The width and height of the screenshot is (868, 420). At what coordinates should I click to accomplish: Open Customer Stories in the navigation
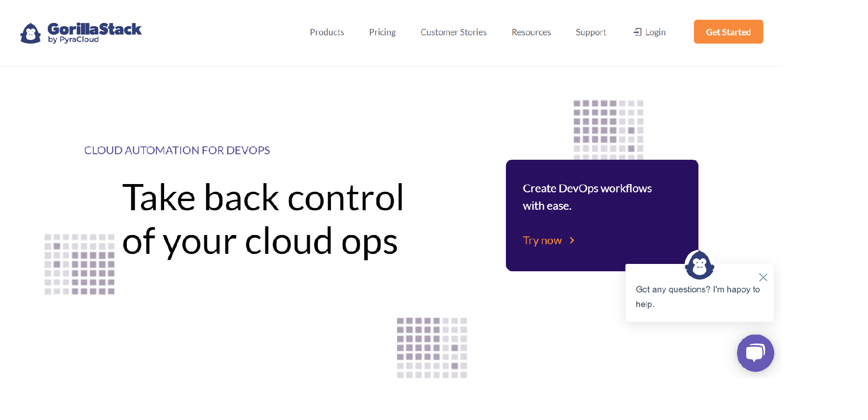pyautogui.click(x=453, y=32)
